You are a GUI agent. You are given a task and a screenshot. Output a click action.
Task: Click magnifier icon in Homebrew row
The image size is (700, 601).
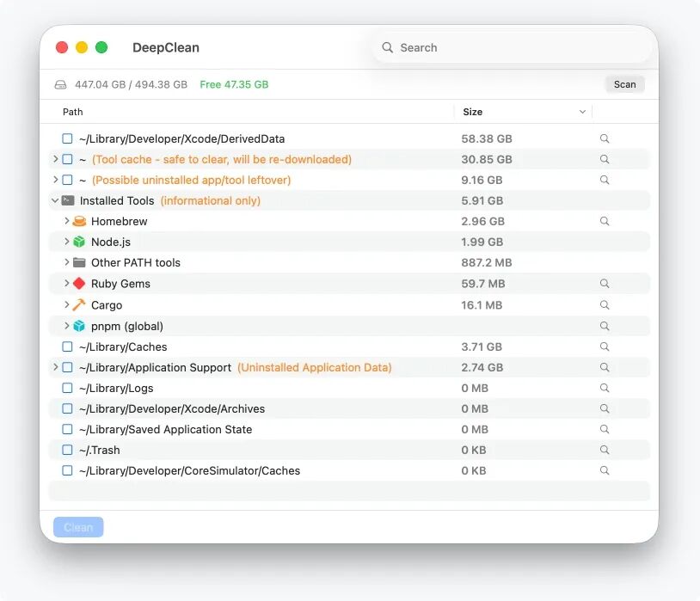click(605, 221)
